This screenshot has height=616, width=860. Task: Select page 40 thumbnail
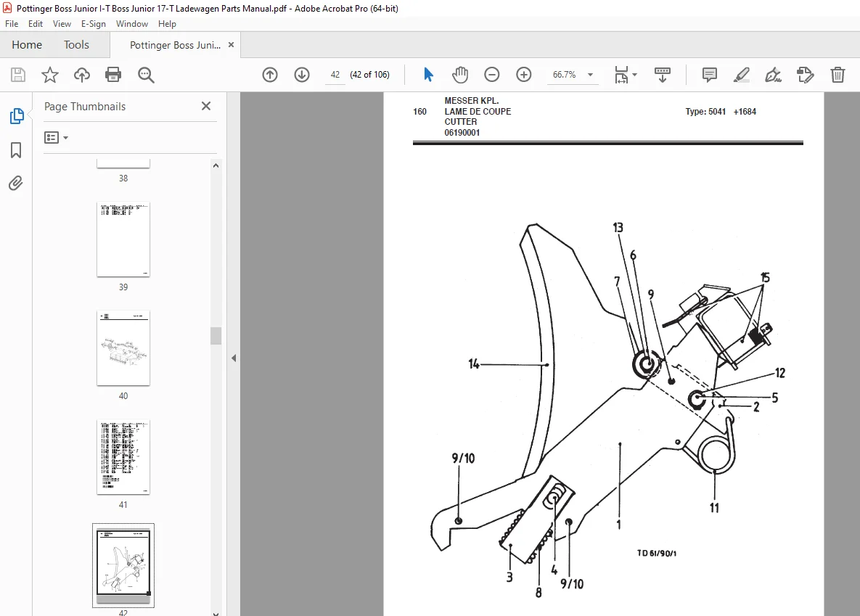[x=123, y=348]
